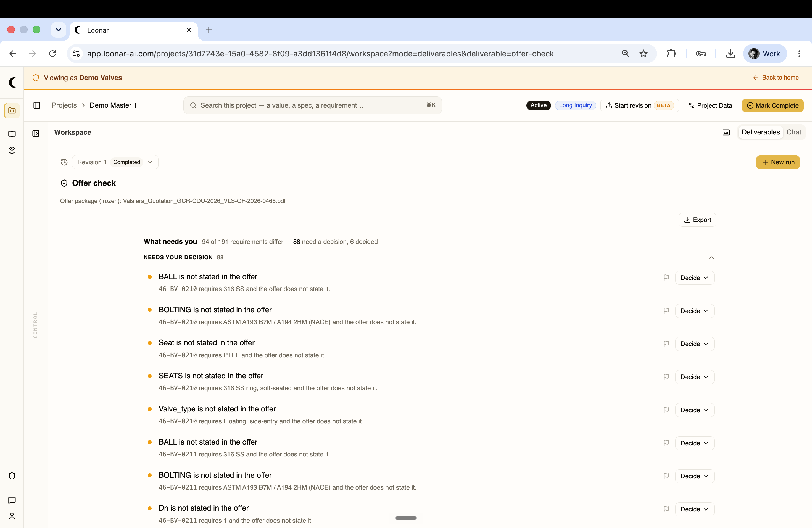Screen dimensions: 812x528
Task: Open the projects folder icon in sidebar
Action: (x=12, y=110)
